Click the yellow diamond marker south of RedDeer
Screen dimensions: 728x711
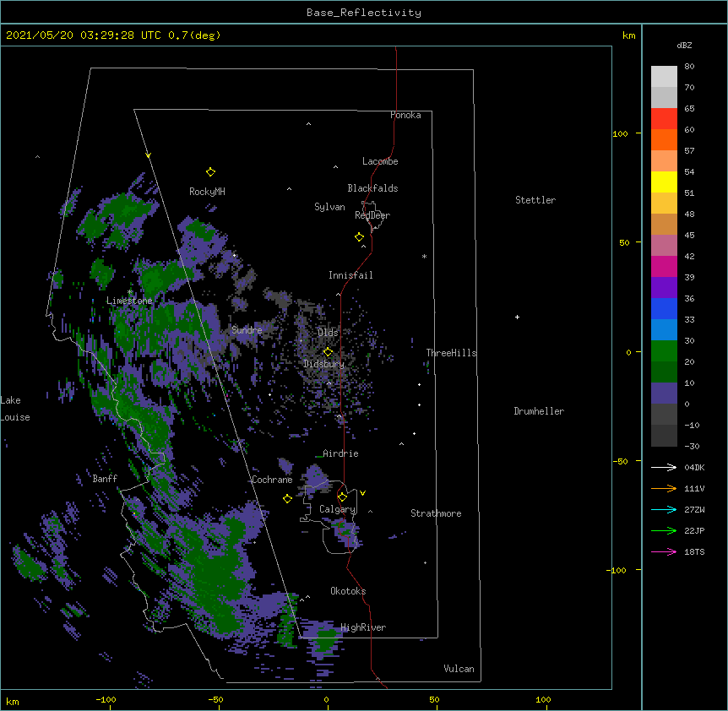tap(359, 237)
